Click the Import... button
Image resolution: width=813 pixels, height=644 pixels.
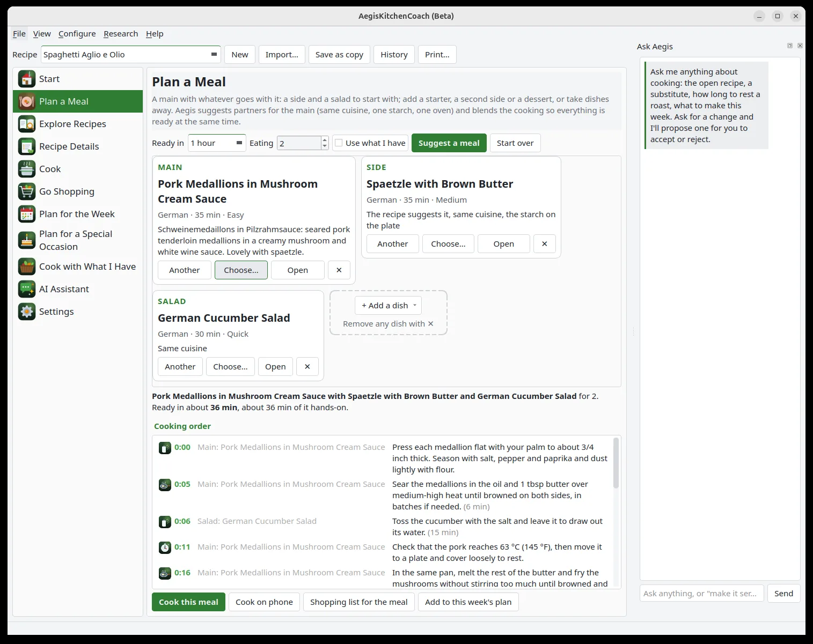click(x=282, y=55)
